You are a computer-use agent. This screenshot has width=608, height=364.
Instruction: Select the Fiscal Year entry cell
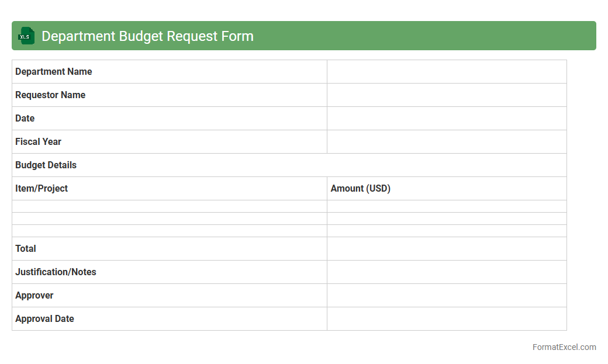tap(447, 142)
